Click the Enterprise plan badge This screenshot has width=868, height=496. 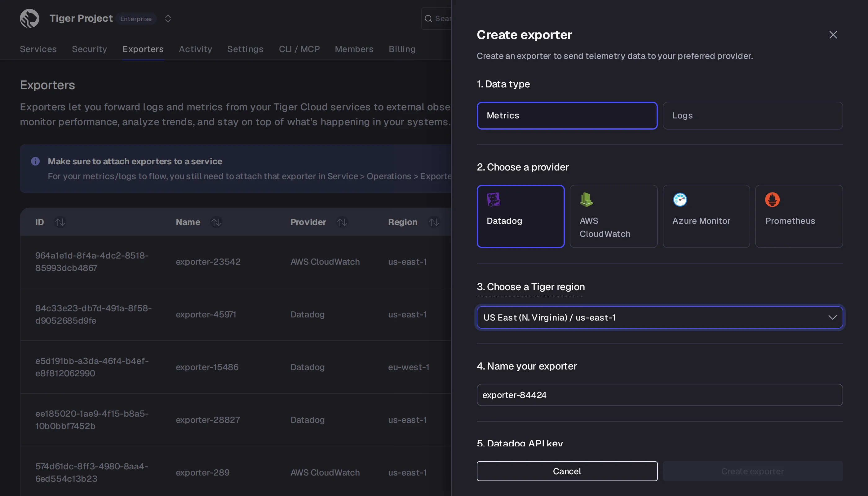136,19
